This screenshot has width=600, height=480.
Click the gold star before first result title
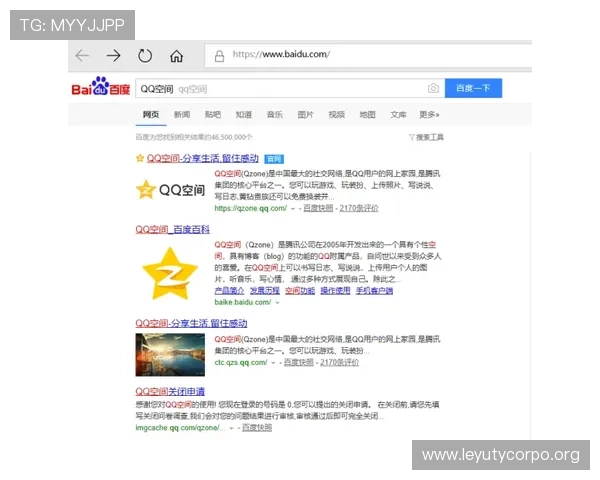coord(140,158)
